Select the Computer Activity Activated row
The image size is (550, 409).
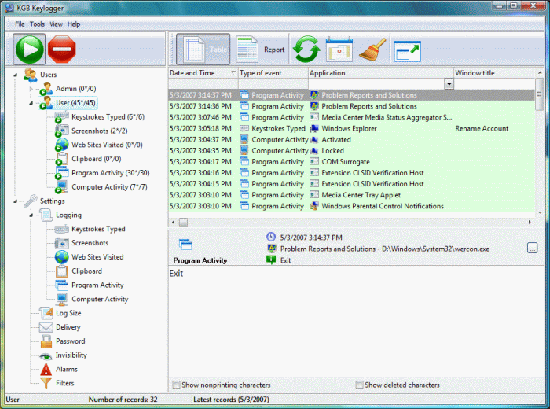coord(351,140)
